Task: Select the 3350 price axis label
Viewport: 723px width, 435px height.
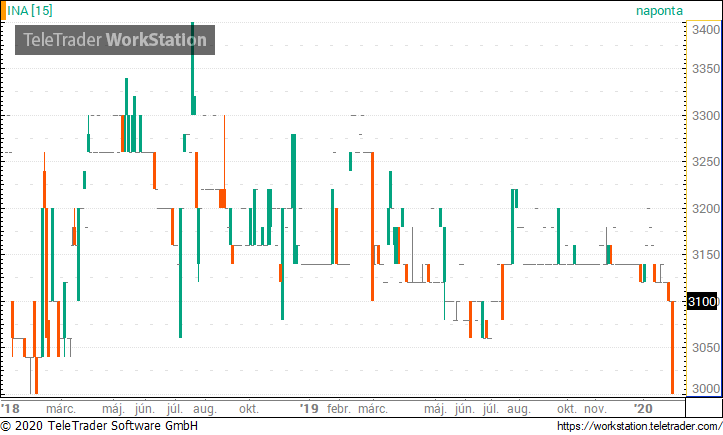Action: 705,69
